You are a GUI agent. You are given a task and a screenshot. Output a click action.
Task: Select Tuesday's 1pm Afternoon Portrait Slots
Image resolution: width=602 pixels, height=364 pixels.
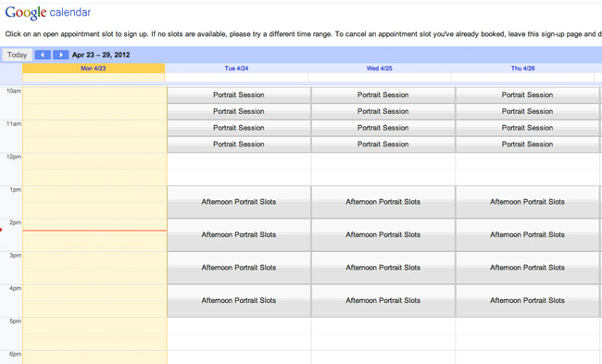coord(239,202)
